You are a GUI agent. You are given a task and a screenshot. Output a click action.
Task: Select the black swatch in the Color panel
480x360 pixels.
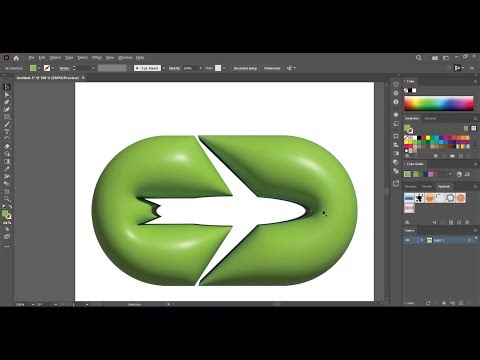point(410,90)
